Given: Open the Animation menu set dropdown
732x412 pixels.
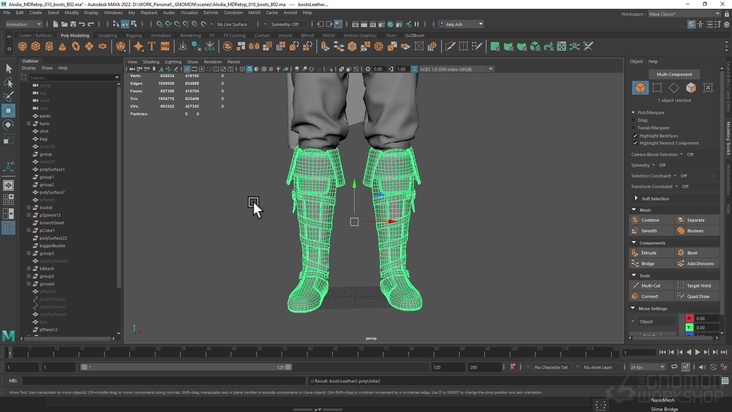Looking at the screenshot, I should click(23, 24).
